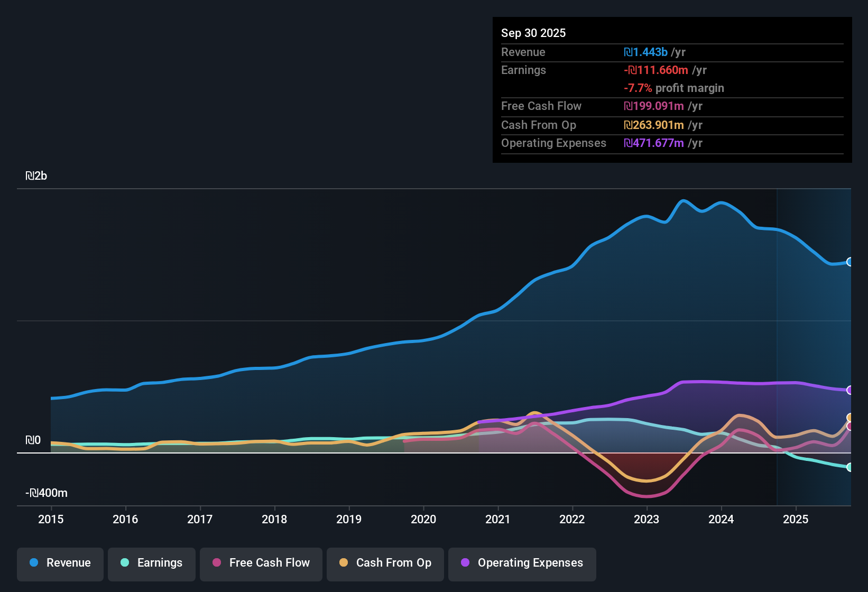Select the teal Earnings dot in the legend
Screen dimensions: 868x592
pos(125,563)
